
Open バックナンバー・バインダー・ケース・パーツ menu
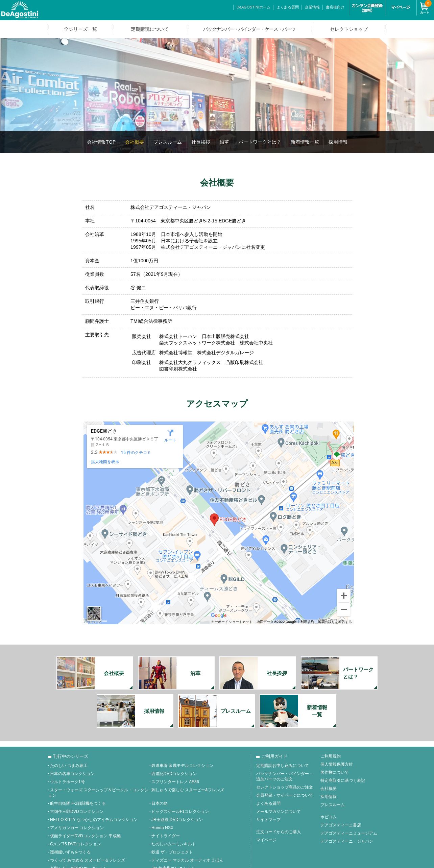pos(249,29)
